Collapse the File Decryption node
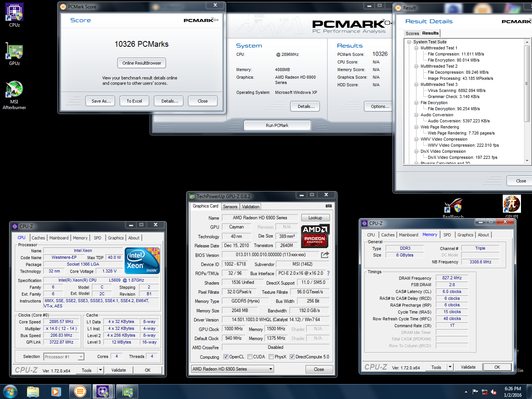The width and height of the screenshot is (532, 399). coord(416,103)
